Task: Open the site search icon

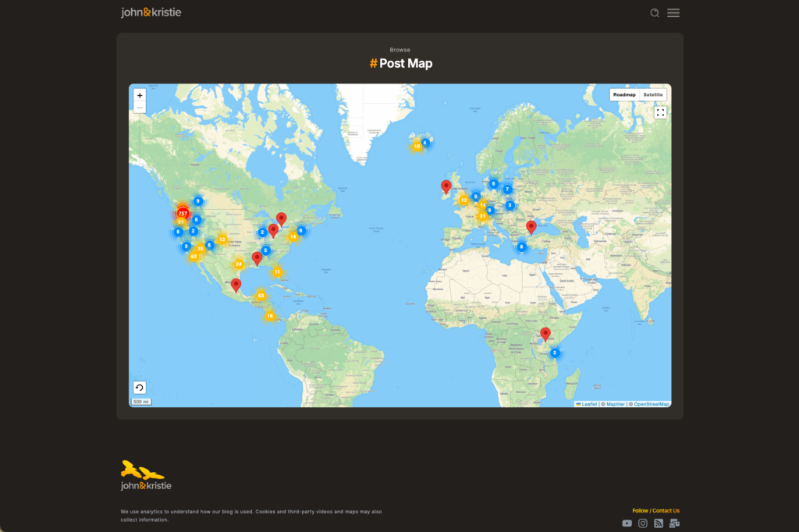Action: pyautogui.click(x=655, y=13)
